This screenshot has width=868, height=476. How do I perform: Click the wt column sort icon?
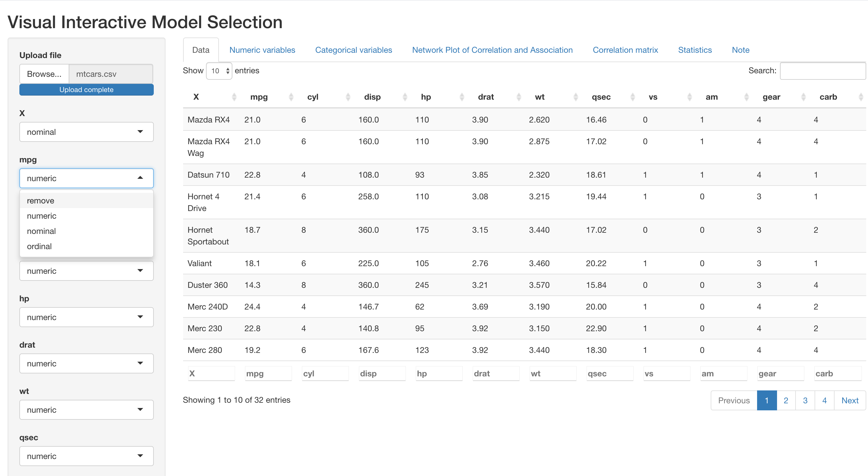(576, 97)
